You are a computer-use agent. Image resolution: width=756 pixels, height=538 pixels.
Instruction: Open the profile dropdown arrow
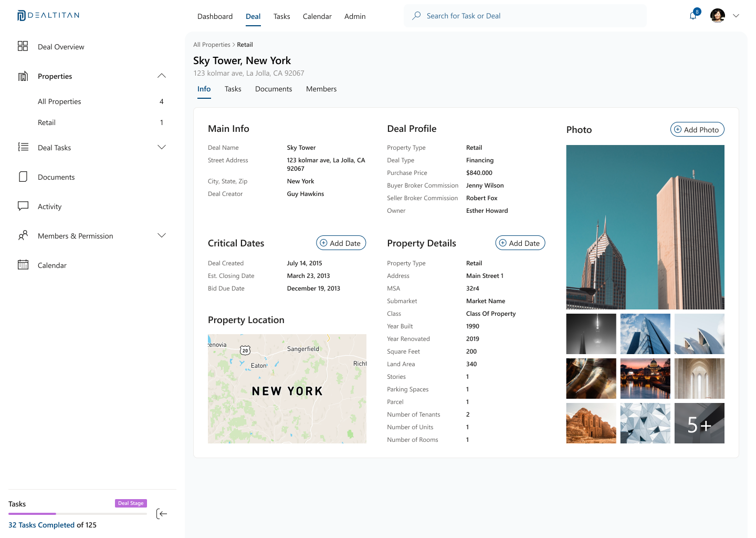pyautogui.click(x=736, y=16)
